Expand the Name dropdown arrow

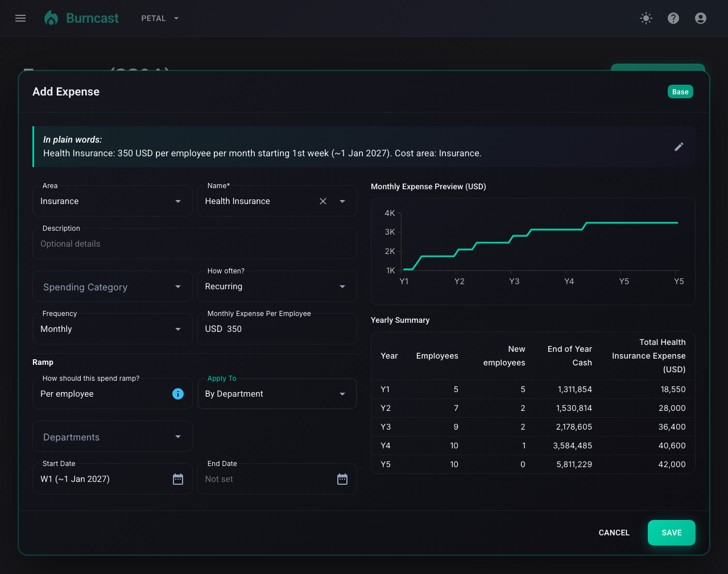point(342,201)
